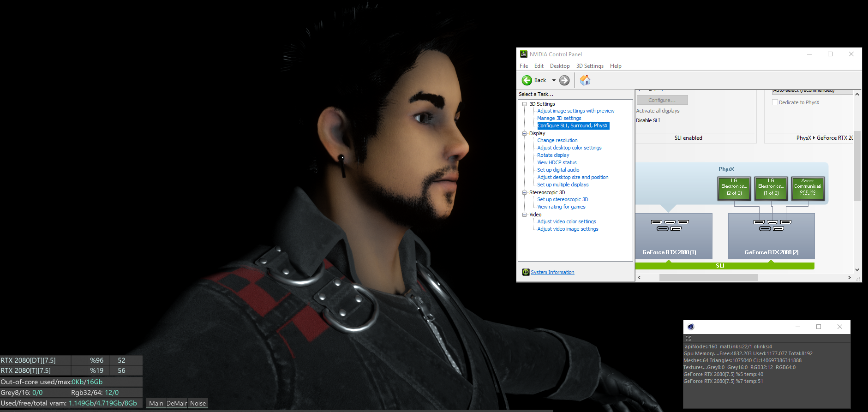The image size is (868, 412).
Task: Click the dotted grip icon in the stats window
Action: coord(688,339)
